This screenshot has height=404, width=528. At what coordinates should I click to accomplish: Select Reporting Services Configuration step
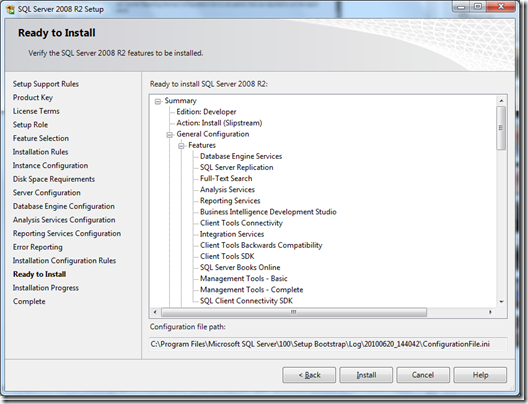(67, 233)
